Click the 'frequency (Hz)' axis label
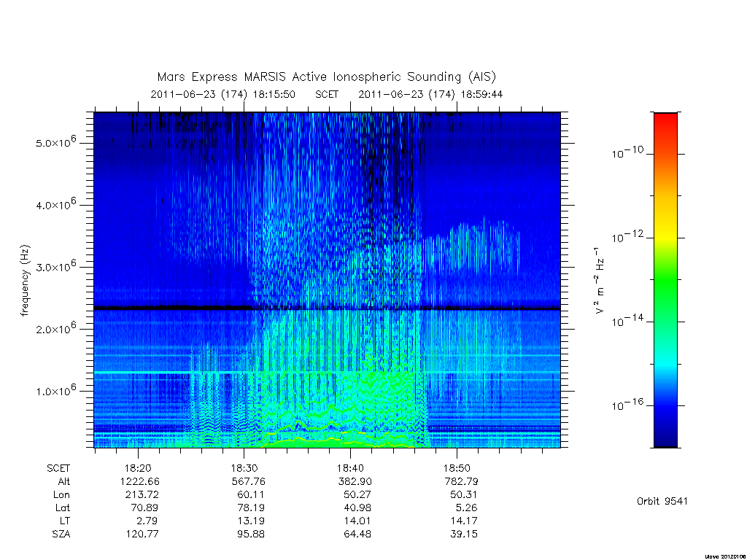The height and width of the screenshot is (560, 747). tap(26, 280)
